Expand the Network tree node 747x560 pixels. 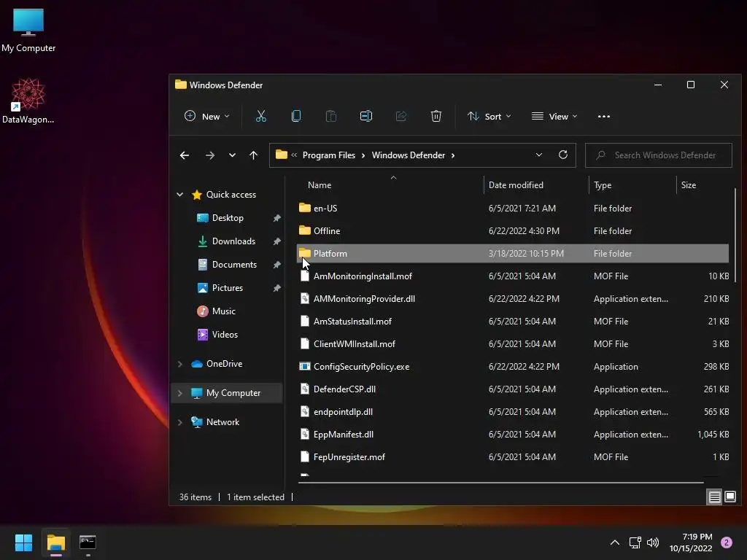180,422
